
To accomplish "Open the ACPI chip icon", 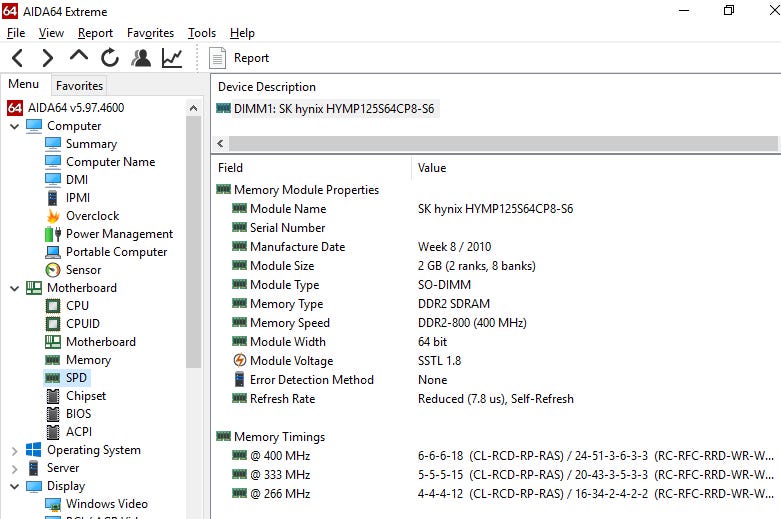I will (53, 432).
